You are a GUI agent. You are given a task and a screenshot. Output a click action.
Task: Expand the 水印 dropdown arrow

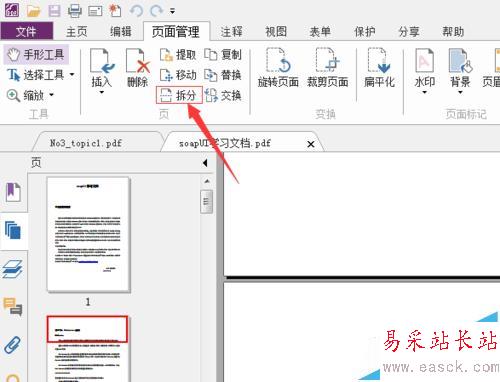[425, 92]
